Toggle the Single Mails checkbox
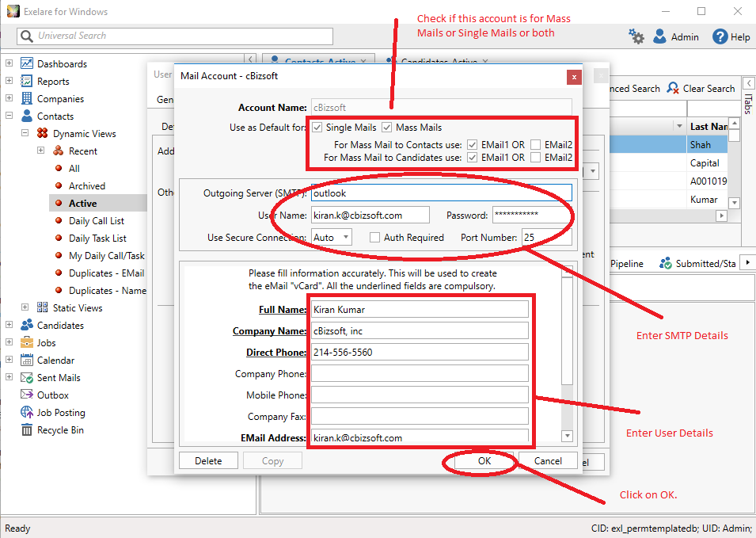 pyautogui.click(x=317, y=128)
